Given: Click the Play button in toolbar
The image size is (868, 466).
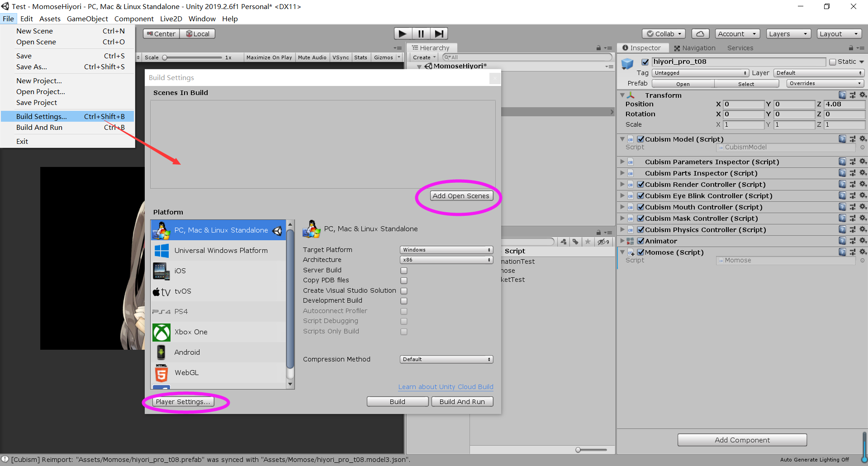Looking at the screenshot, I should coord(402,34).
